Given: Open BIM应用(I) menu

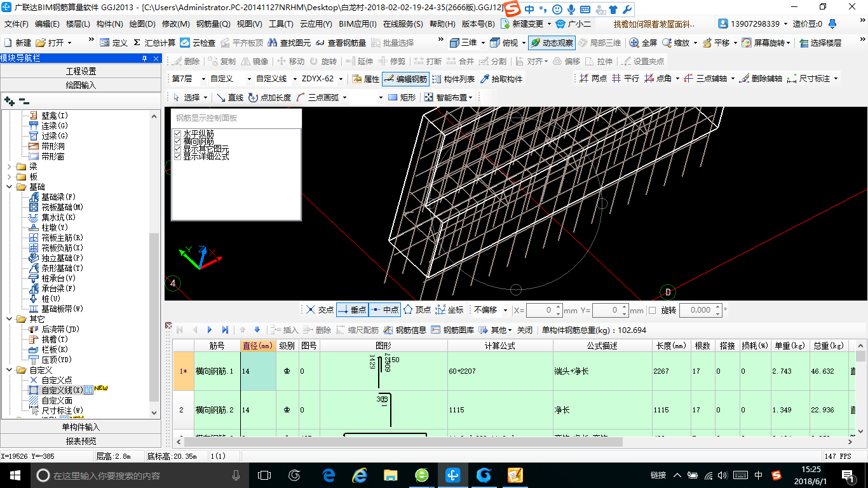Looking at the screenshot, I should (358, 24).
